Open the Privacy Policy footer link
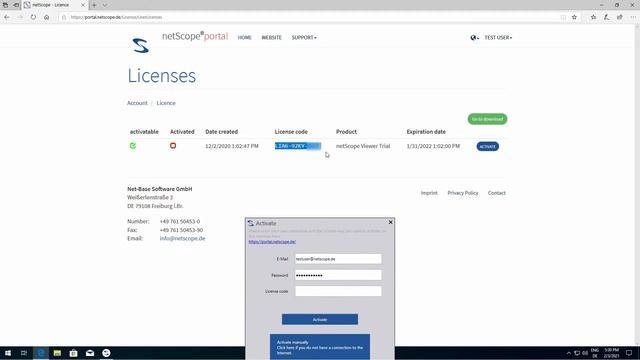Viewport: 640px width, 360px height. coord(462,193)
